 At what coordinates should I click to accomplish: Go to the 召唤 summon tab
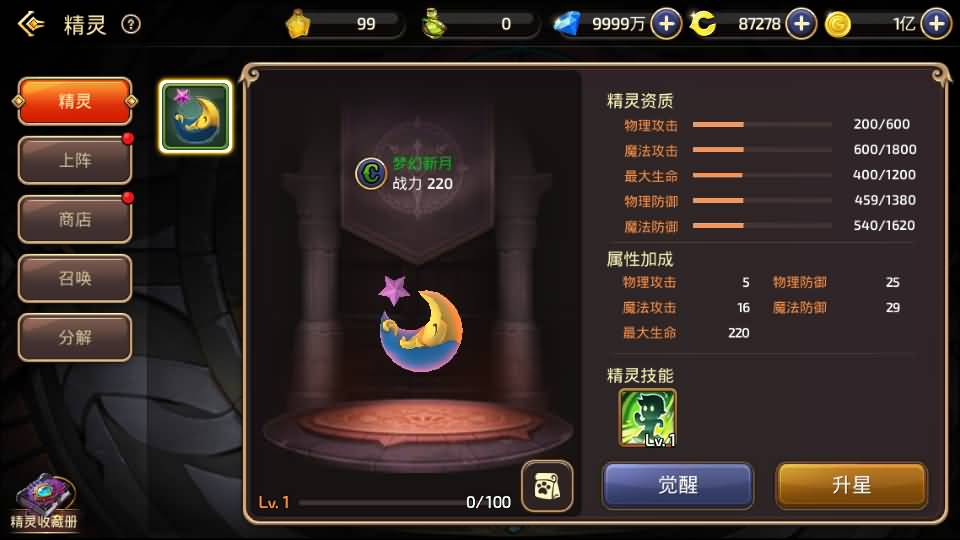coord(75,279)
